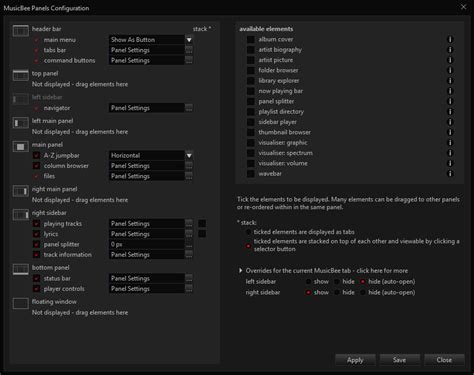Viewport: 474px width, 375px height.
Task: Tick the thumbnail browser checkbox
Action: (251, 132)
